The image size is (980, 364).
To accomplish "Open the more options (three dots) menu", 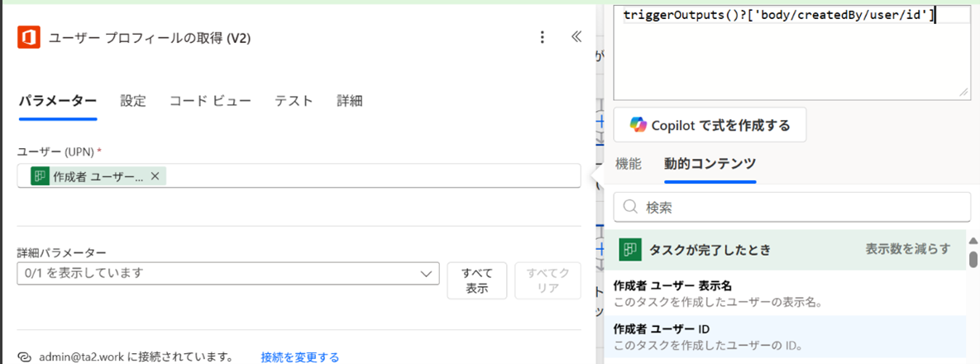I will tap(543, 37).
